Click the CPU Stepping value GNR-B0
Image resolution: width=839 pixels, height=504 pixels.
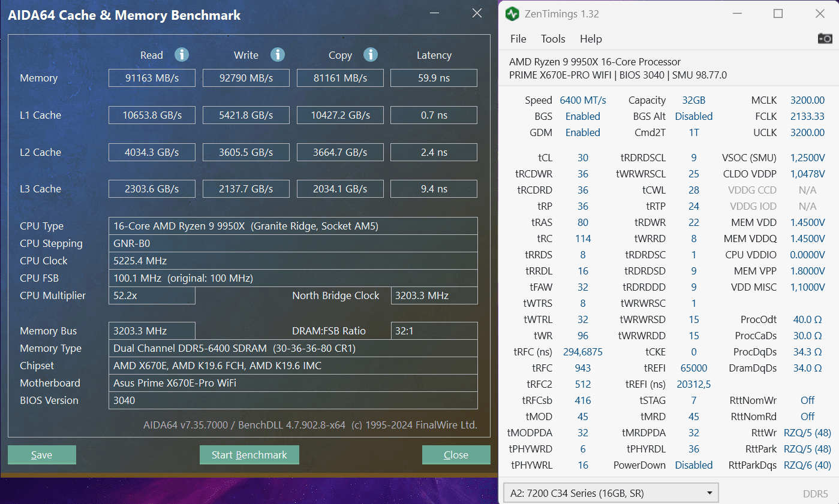[x=293, y=243]
